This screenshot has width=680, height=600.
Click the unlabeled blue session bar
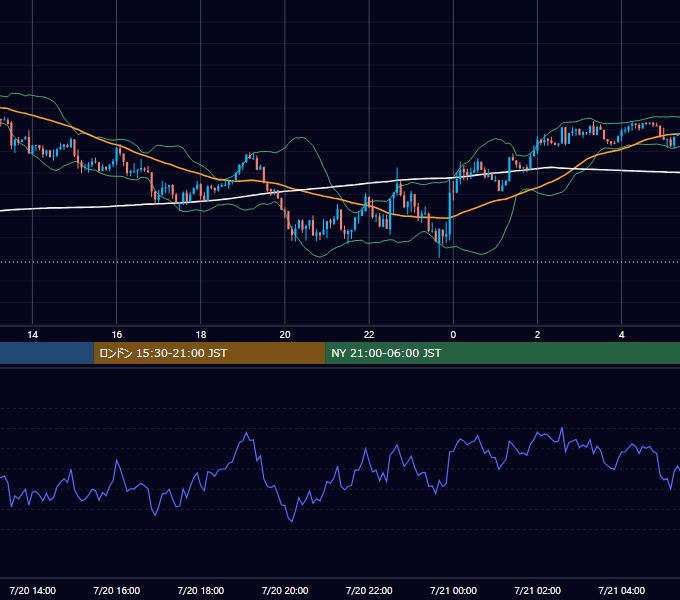click(x=47, y=353)
